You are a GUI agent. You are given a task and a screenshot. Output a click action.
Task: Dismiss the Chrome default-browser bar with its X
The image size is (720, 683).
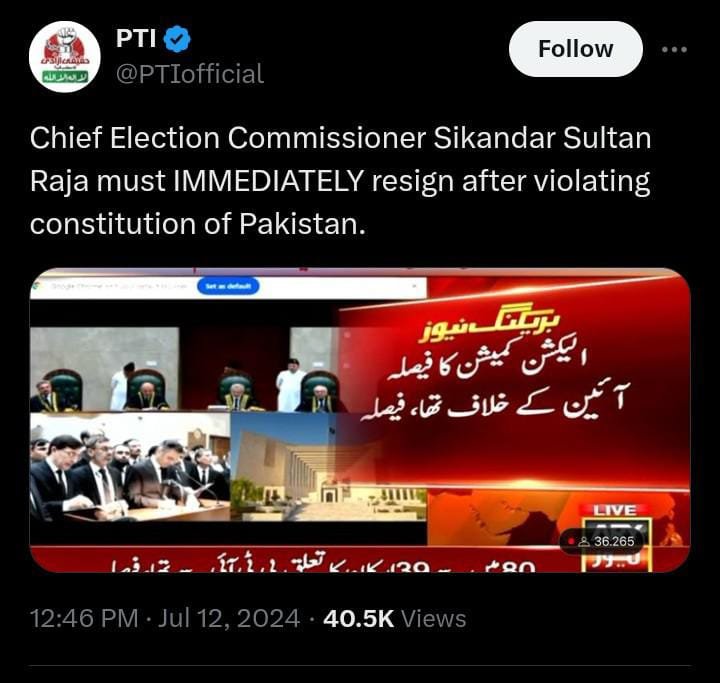(414, 286)
